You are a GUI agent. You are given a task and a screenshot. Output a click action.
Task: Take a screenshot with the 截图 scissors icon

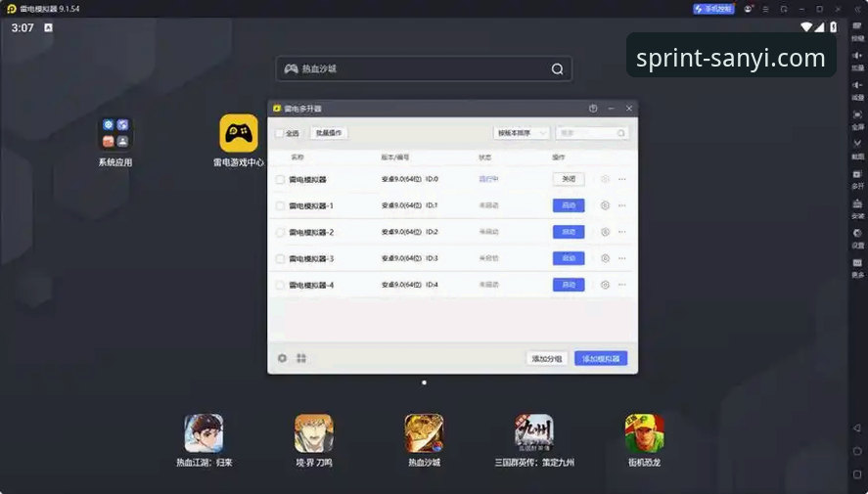[857, 149]
